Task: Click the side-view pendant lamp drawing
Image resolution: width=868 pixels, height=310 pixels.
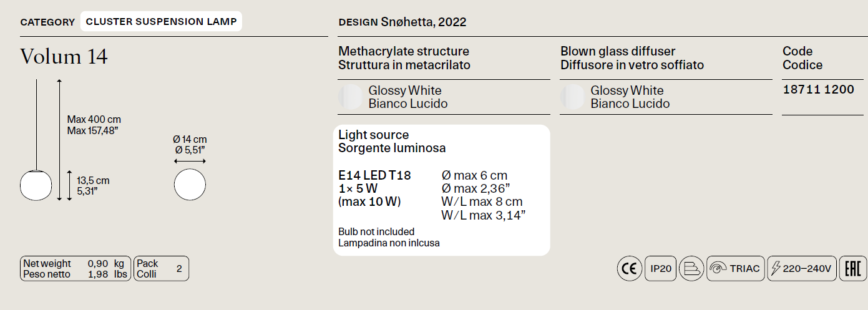Action: [x=36, y=140]
